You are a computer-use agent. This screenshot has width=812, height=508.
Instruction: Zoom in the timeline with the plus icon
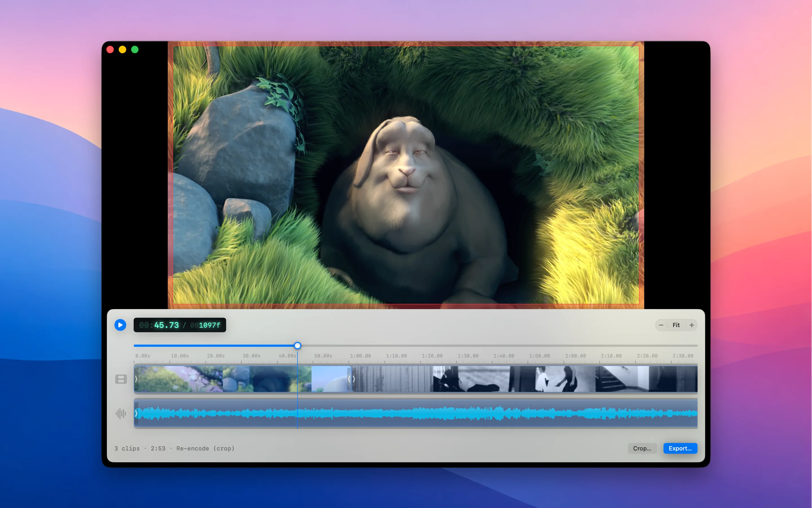tap(692, 325)
